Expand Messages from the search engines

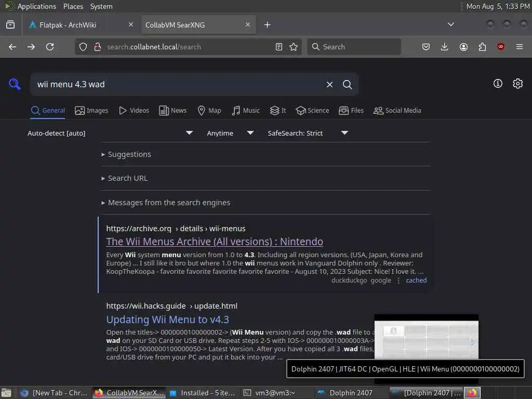[166, 203]
